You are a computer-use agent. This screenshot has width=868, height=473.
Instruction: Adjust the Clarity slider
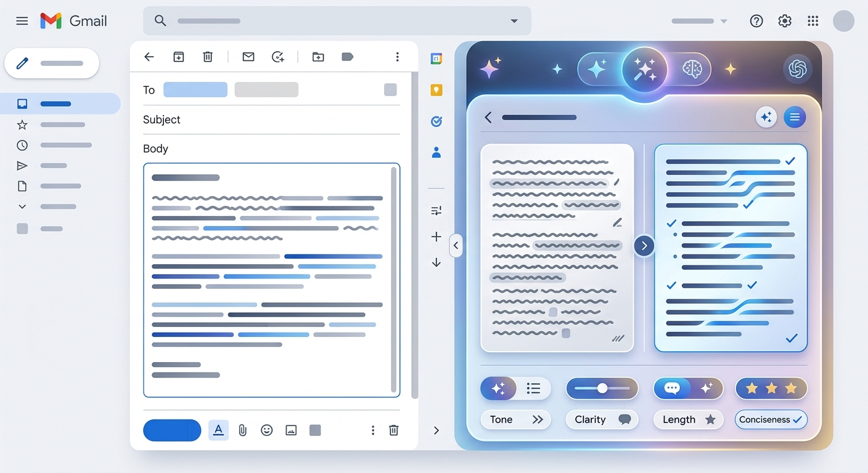point(602,389)
